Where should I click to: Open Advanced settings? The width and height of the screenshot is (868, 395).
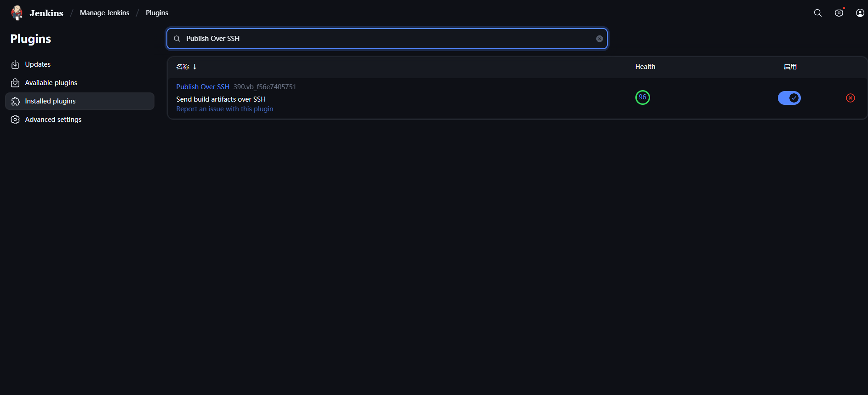tap(53, 120)
